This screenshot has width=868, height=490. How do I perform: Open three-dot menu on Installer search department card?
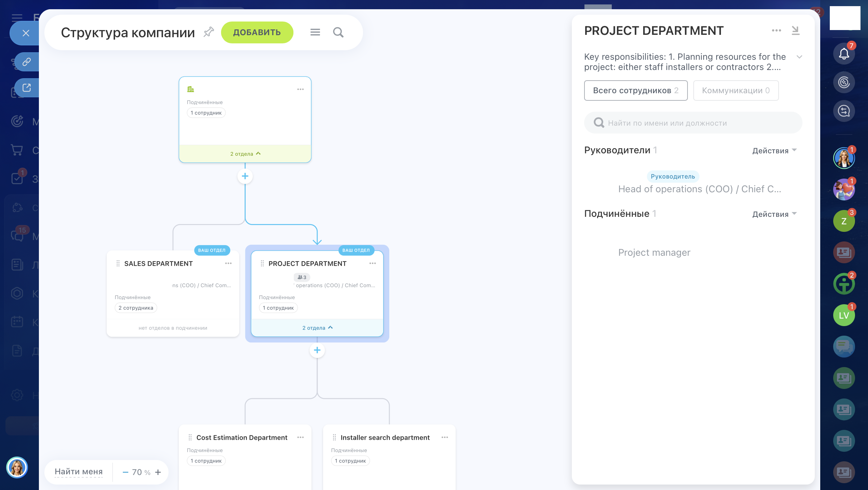click(x=445, y=437)
